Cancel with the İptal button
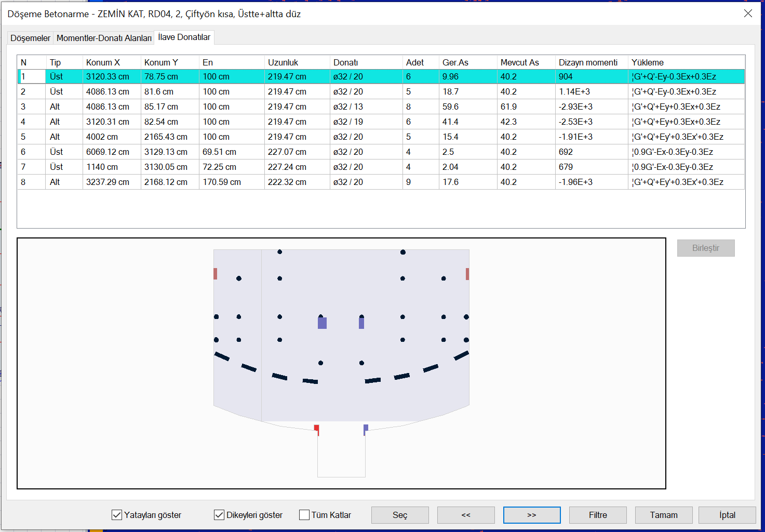This screenshot has width=765, height=532. [727, 515]
